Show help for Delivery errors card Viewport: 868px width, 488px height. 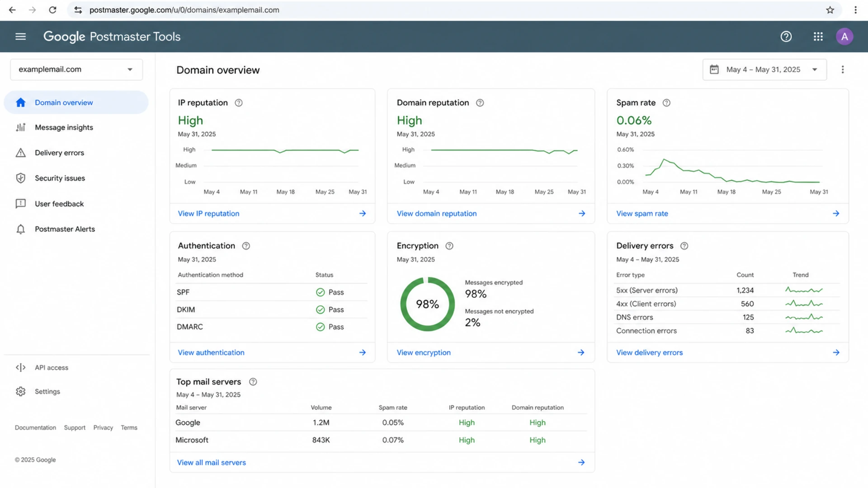pyautogui.click(x=684, y=246)
